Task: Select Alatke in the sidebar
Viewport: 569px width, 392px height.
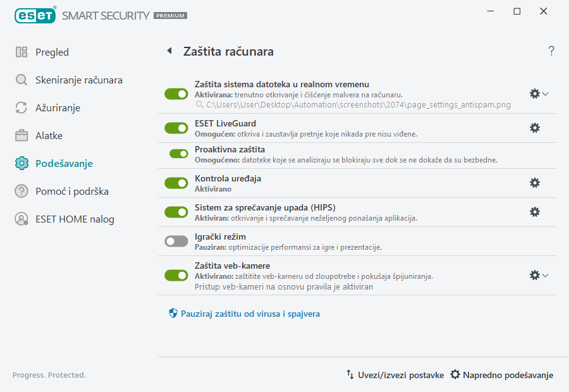Action: pyautogui.click(x=21, y=135)
